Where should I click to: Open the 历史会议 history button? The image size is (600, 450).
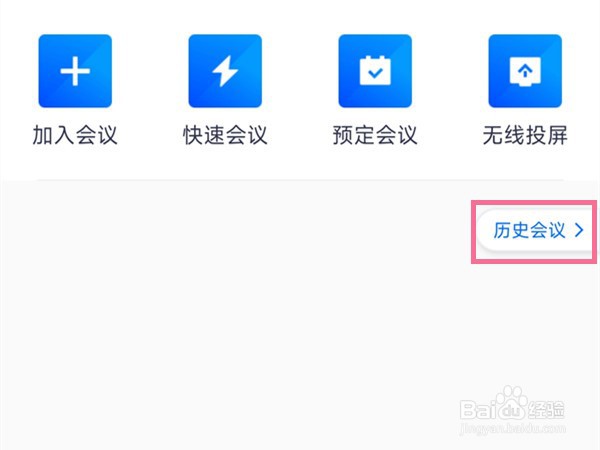click(536, 230)
